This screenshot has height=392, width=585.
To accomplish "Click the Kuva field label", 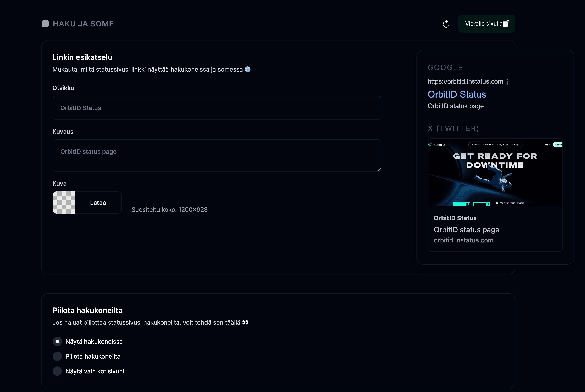I will pos(60,184).
